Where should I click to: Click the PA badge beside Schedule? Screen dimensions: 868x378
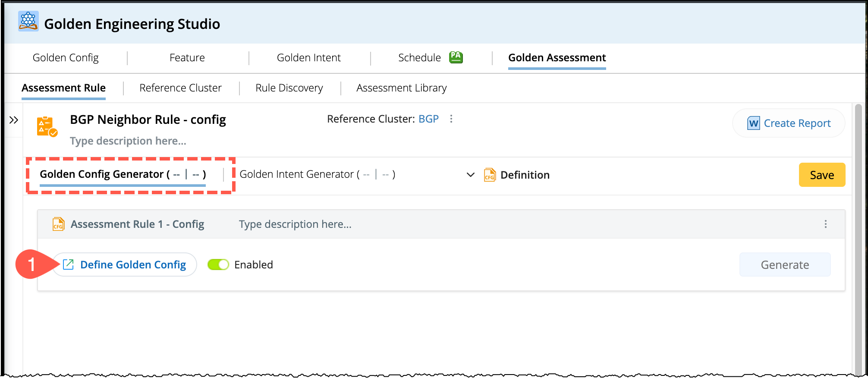[456, 57]
